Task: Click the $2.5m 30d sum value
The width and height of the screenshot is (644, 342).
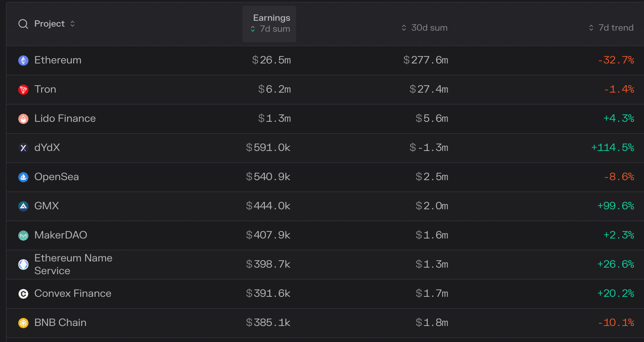Action: point(432,177)
